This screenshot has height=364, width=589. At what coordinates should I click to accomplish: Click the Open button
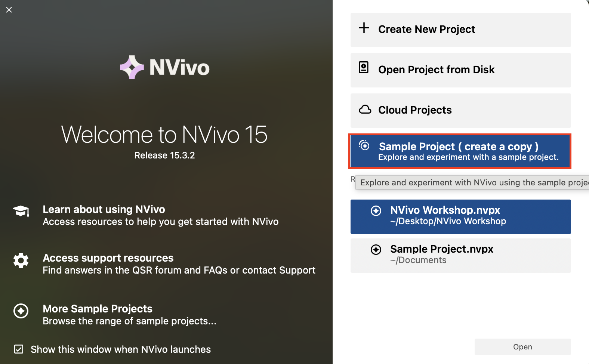coord(522,347)
